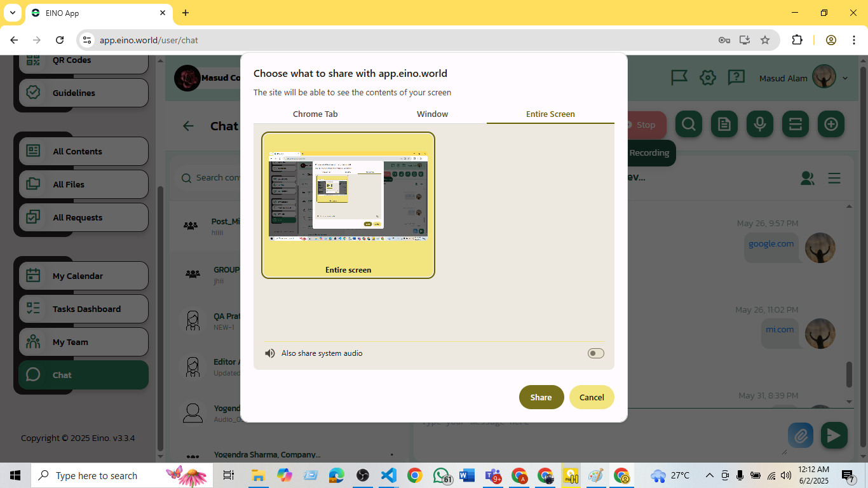The width and height of the screenshot is (868, 488).
Task: Open the mi.com link in chat
Action: point(780,329)
